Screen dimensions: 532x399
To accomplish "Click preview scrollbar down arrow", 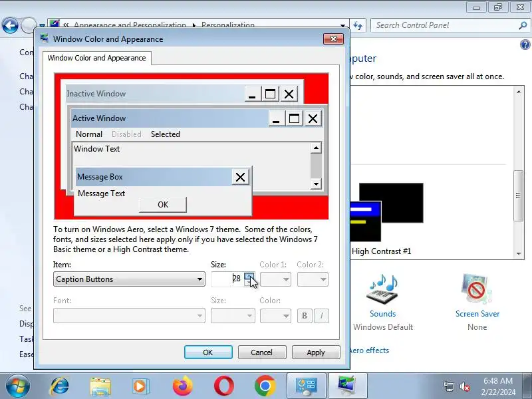I will click(x=316, y=184).
